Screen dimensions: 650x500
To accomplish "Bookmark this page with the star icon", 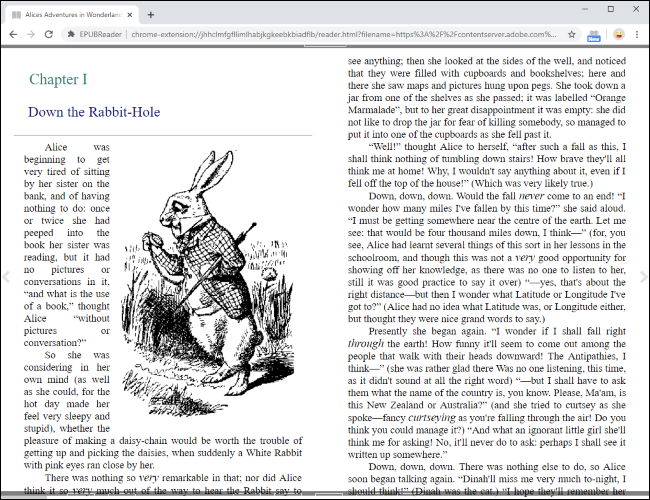I will pos(572,34).
